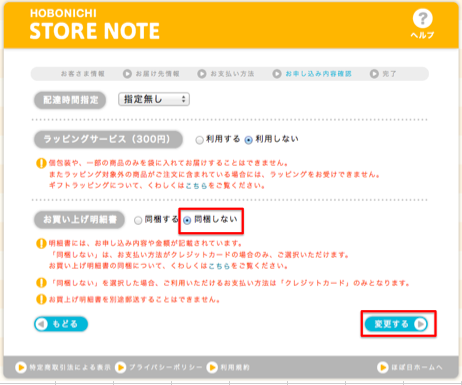This screenshot has width=462, height=385.
Task: Click the arrow icon before お支払い方法
Action: click(202, 74)
